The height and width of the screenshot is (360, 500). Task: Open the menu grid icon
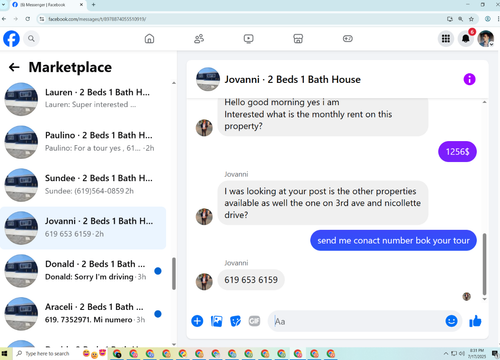446,39
